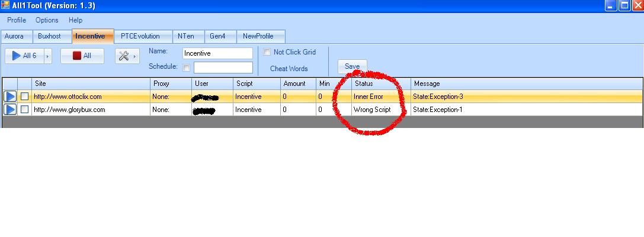Click Proxy None: in ottoclix row
This screenshot has height=237, width=644.
pyautogui.click(x=171, y=97)
